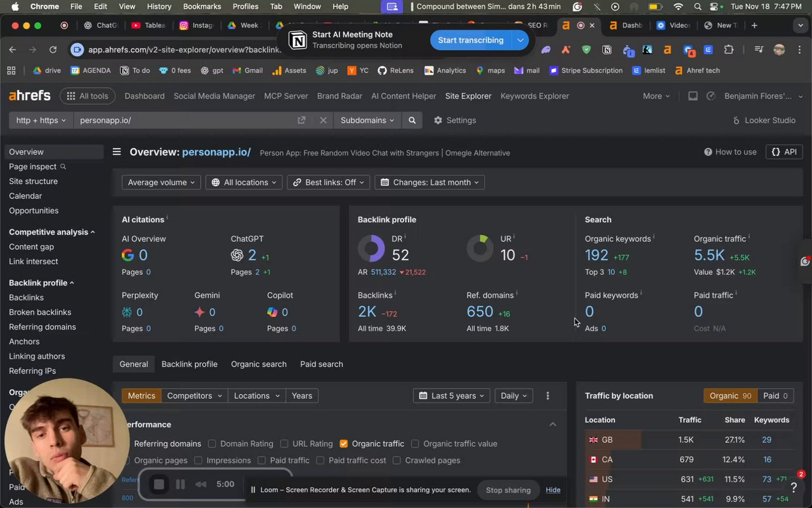Screen dimensions: 812x508
Task: Click the Loom stop recording button
Action: pyautogui.click(x=159, y=485)
